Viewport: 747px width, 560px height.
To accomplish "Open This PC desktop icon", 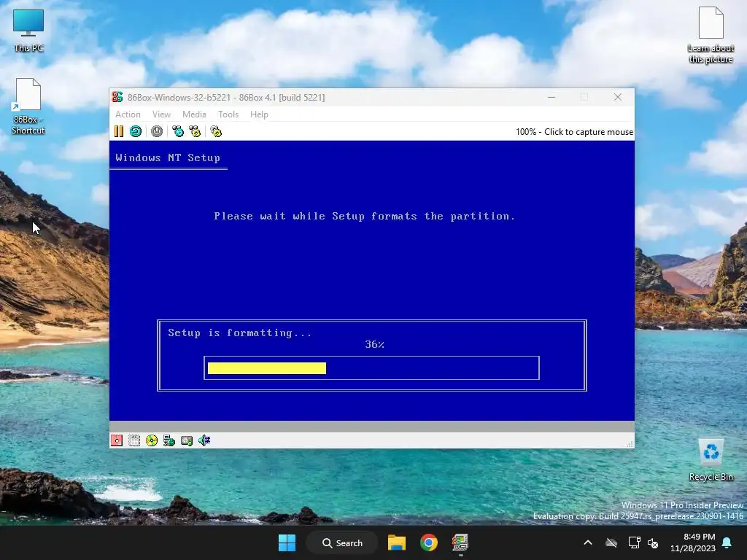I will point(28,31).
